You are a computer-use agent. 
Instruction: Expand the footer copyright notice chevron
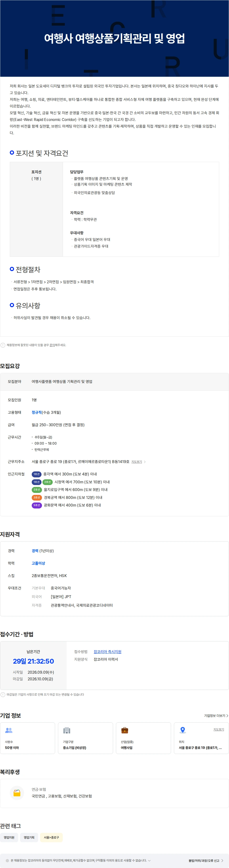[x=149, y=861]
